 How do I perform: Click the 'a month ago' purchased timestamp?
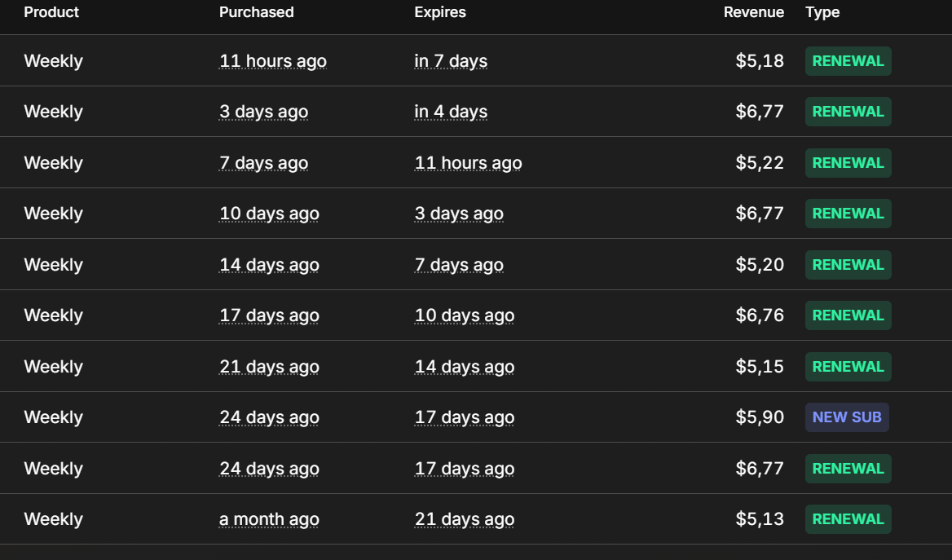269,519
